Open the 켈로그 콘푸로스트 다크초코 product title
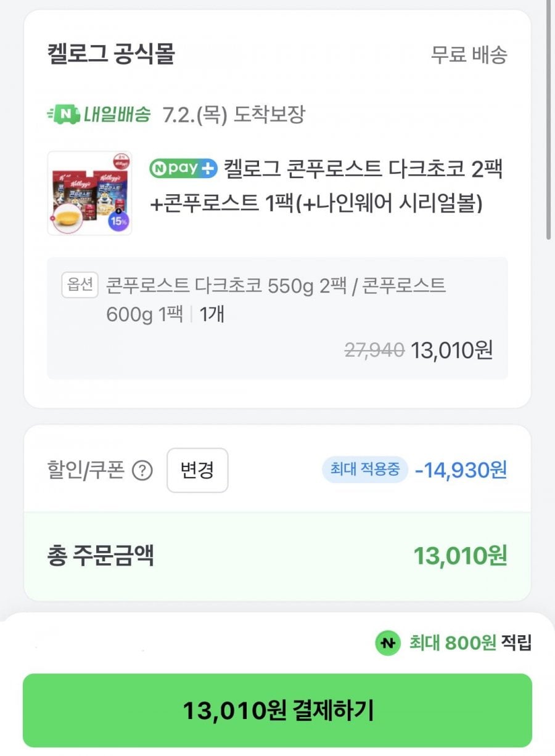This screenshot has height=756, width=555. [327, 185]
